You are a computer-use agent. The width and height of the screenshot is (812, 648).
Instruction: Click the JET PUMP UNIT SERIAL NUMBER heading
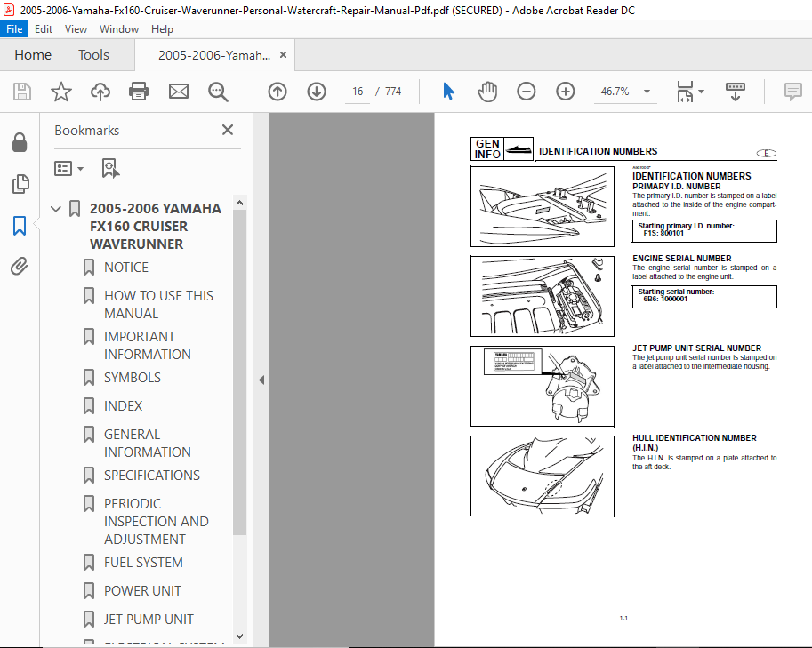pos(696,348)
